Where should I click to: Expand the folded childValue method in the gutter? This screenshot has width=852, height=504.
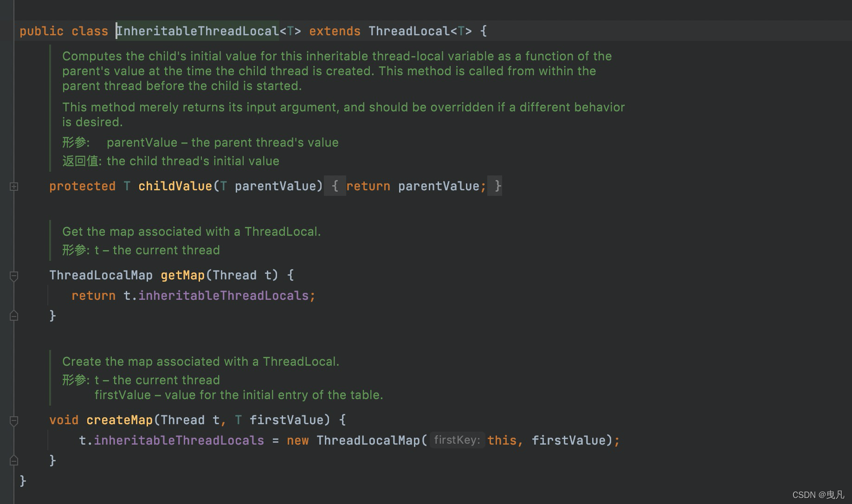point(14,187)
